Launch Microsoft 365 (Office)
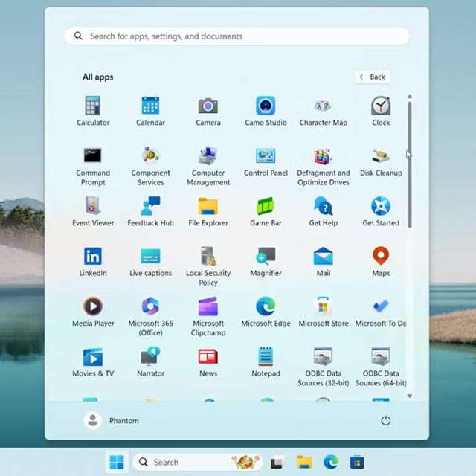Viewport: 476px width, 476px height. pyautogui.click(x=150, y=316)
